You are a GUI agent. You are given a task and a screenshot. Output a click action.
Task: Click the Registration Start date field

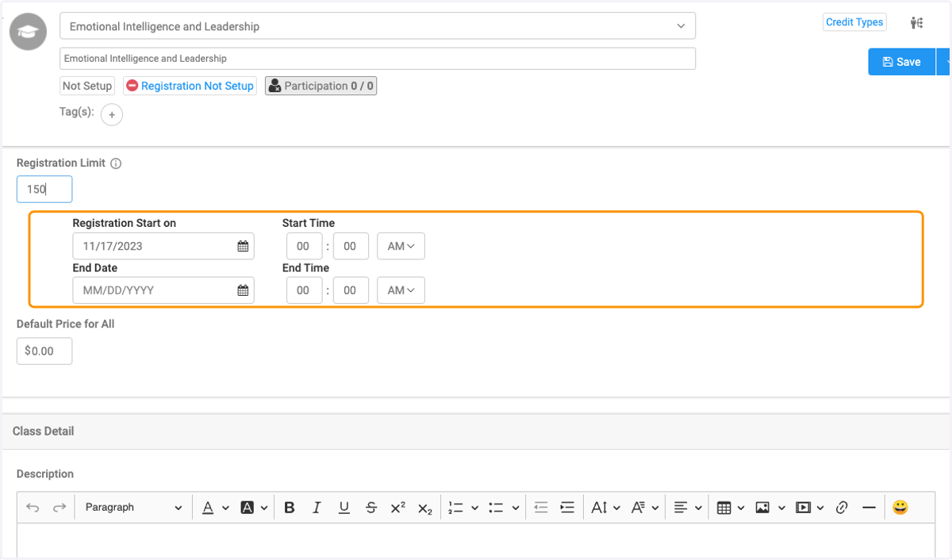[163, 246]
